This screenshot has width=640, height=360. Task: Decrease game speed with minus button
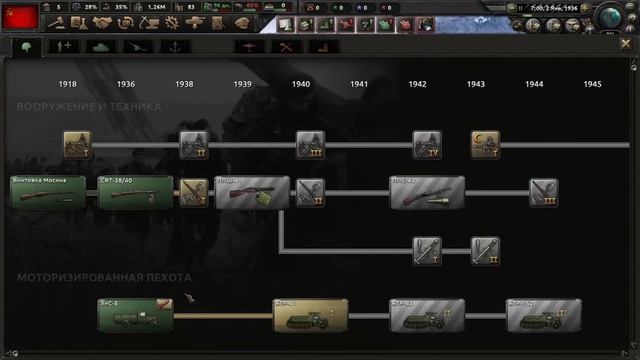pos(512,8)
